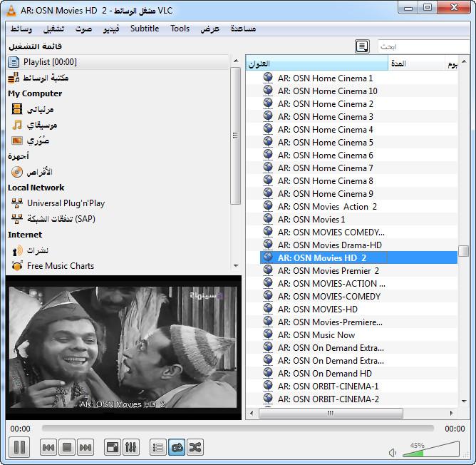Select AR: OSN Home Cinema 10

pos(328,91)
